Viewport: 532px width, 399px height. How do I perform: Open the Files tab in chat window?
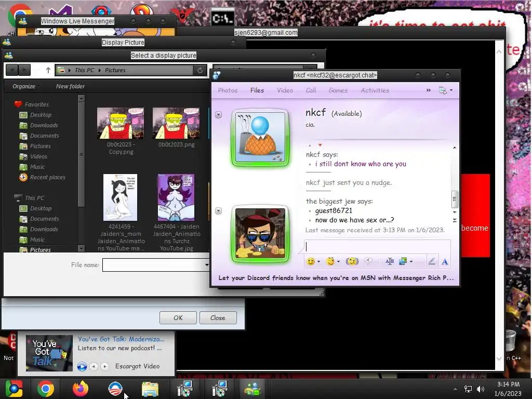257,90
